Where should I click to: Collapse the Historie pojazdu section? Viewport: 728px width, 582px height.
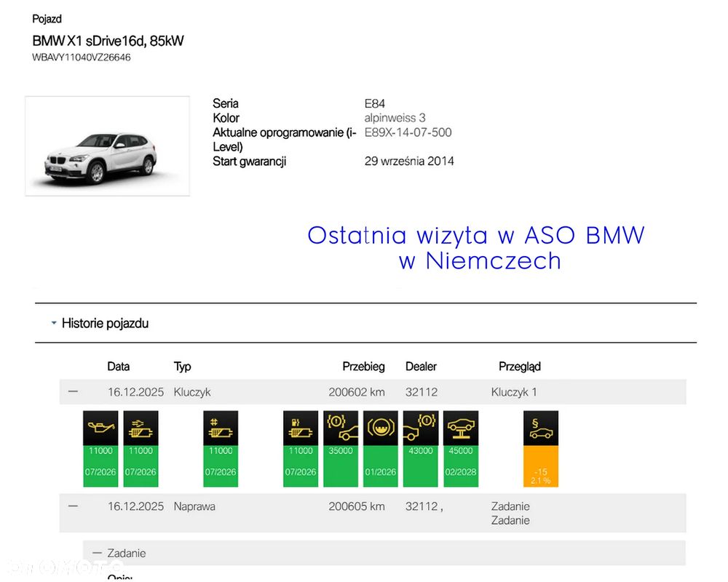[x=54, y=322]
